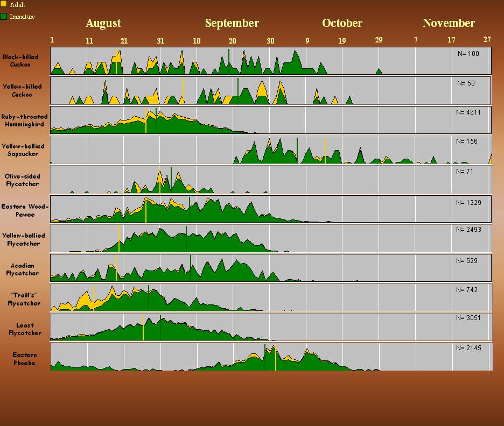This screenshot has height=426, width=504.
Task: Open the Black-billed Cuckoo species label
Action: coord(20,60)
